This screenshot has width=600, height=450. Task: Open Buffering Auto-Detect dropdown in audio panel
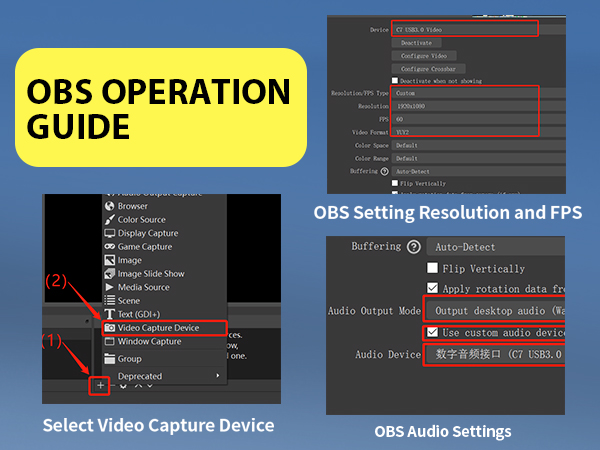click(496, 247)
